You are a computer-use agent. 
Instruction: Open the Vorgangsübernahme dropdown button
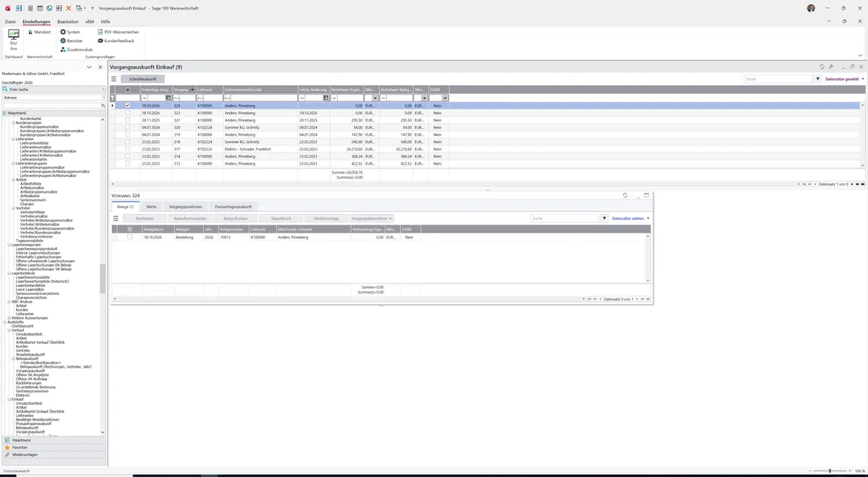(x=372, y=218)
